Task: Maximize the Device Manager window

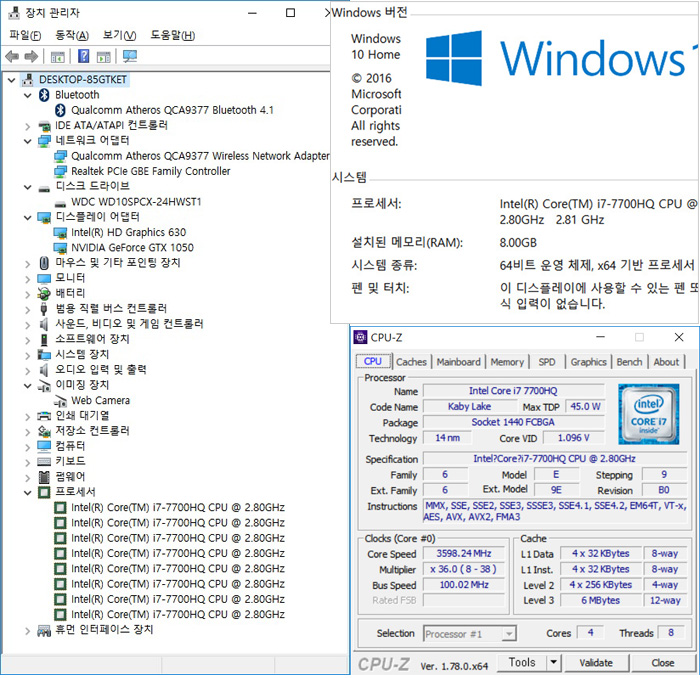Action: click(x=290, y=13)
